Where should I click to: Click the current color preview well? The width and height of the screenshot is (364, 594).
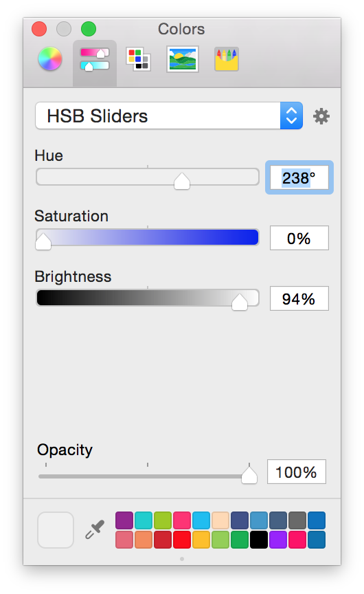pyautogui.click(x=56, y=530)
